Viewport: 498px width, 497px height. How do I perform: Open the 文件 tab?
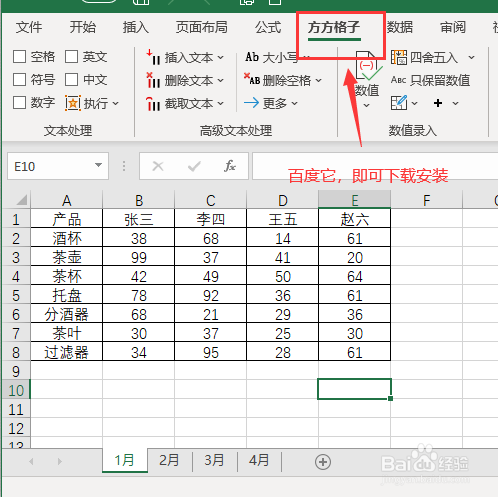click(29, 27)
